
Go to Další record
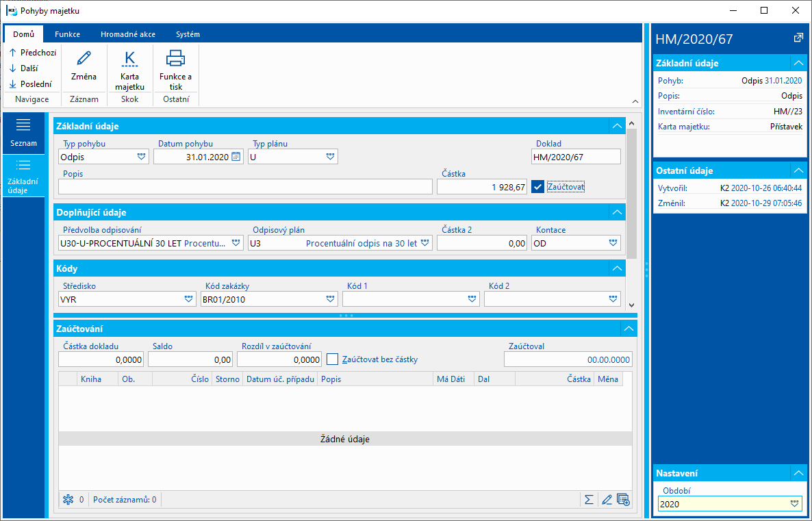[24, 68]
